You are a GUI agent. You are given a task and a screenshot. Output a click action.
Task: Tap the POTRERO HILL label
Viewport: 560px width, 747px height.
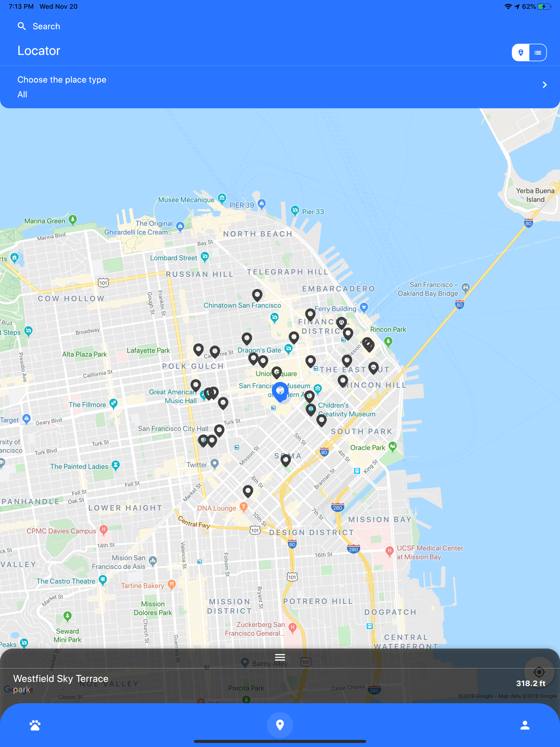[x=318, y=601]
